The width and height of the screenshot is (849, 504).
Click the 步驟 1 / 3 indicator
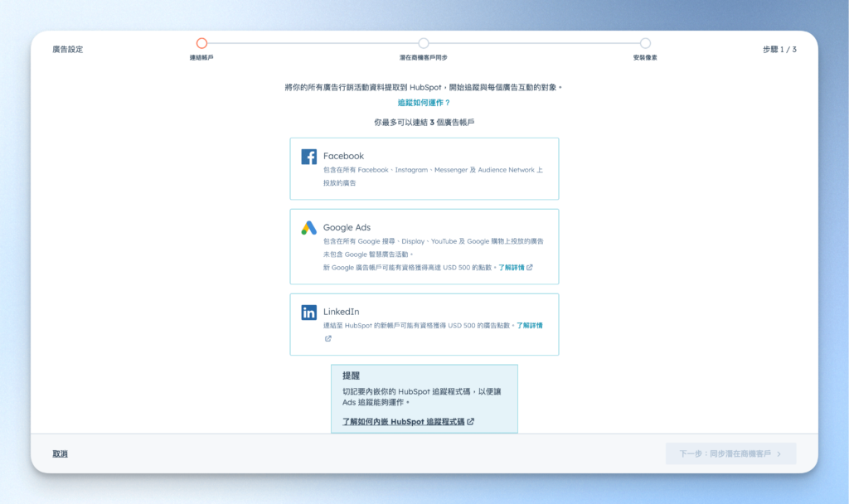pyautogui.click(x=779, y=49)
